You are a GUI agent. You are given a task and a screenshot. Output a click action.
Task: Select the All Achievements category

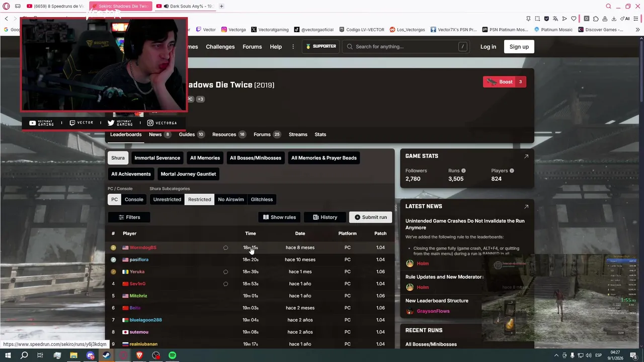[x=131, y=174]
